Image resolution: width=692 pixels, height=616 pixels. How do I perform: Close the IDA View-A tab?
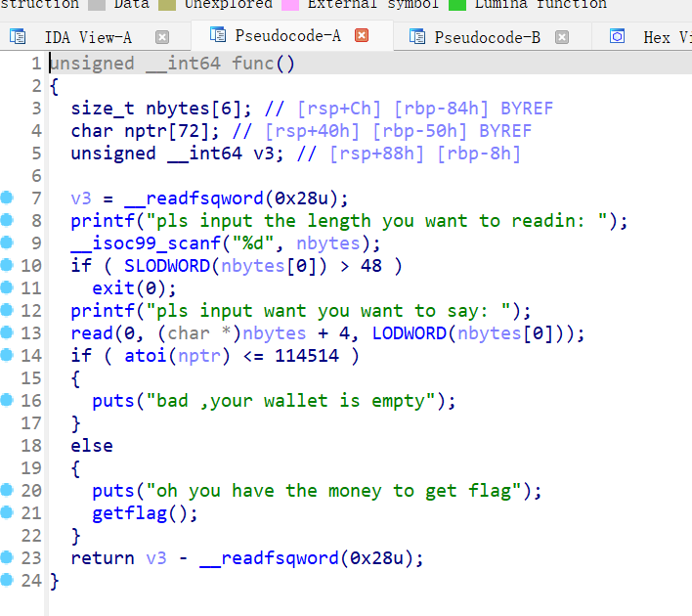(x=162, y=38)
